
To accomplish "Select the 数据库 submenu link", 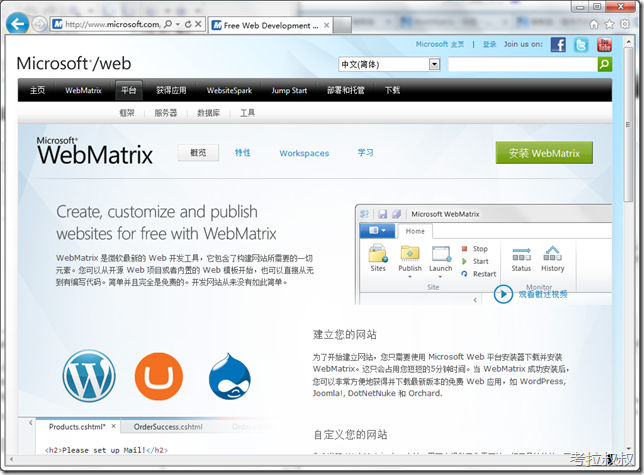I will [x=209, y=113].
